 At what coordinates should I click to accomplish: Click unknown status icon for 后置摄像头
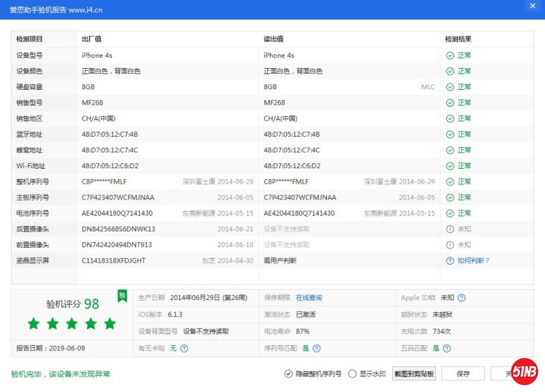click(450, 229)
